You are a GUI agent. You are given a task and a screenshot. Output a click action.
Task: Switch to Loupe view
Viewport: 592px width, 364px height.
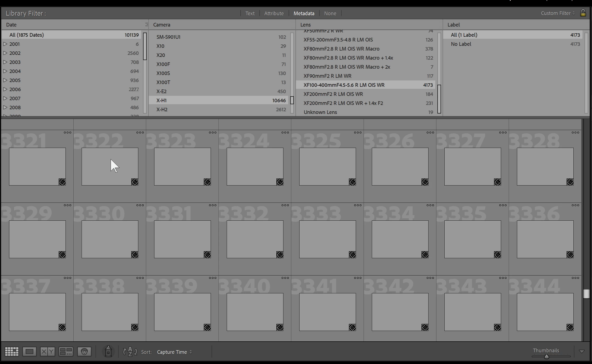tap(29, 352)
